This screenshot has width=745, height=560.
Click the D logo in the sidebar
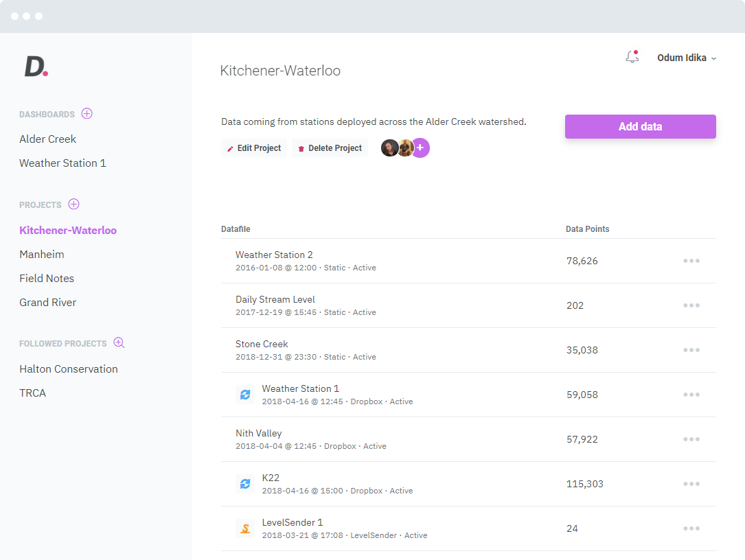tap(36, 67)
